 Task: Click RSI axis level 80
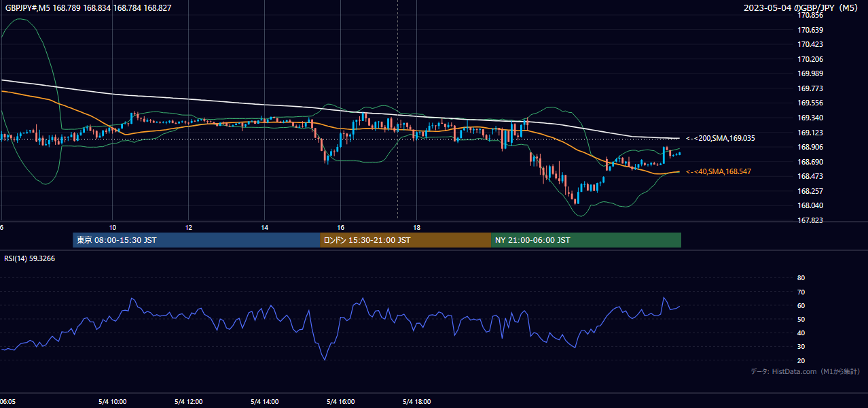pos(801,278)
